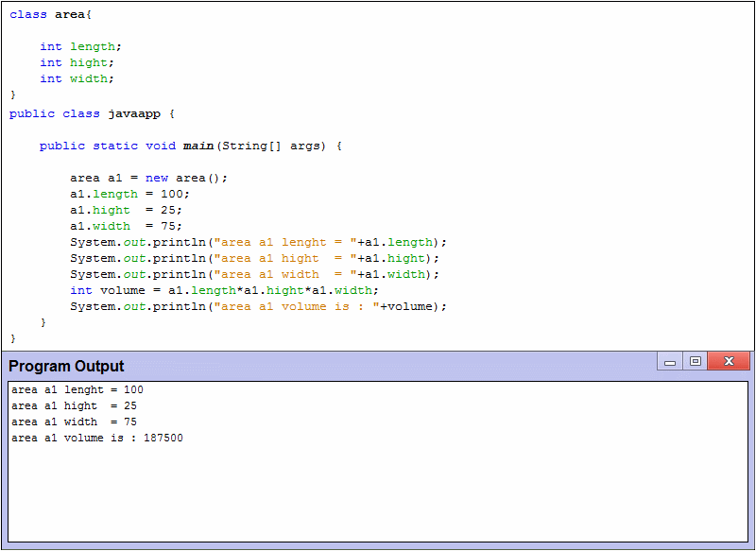The height and width of the screenshot is (551, 756).
Task: Click the 'public static void main' line
Action: (x=191, y=146)
